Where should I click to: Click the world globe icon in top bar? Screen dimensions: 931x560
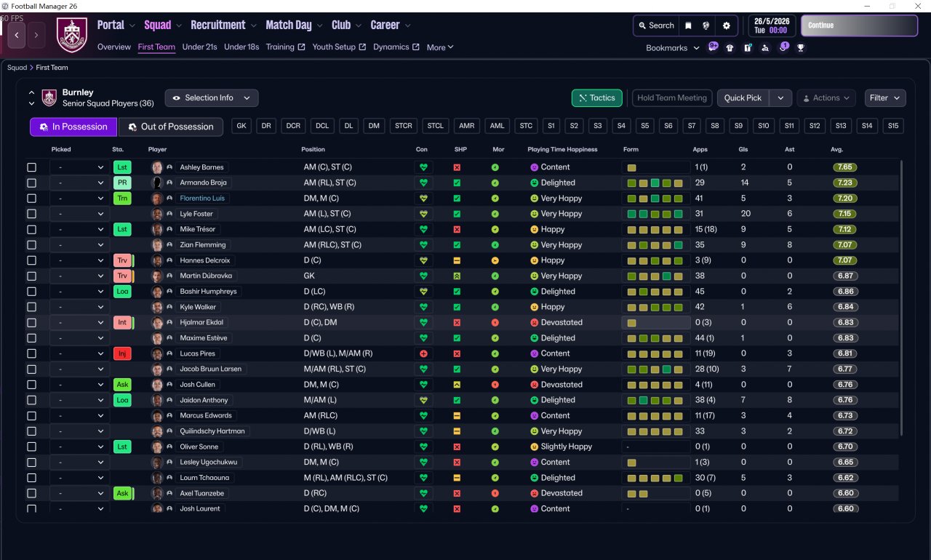tap(706, 25)
